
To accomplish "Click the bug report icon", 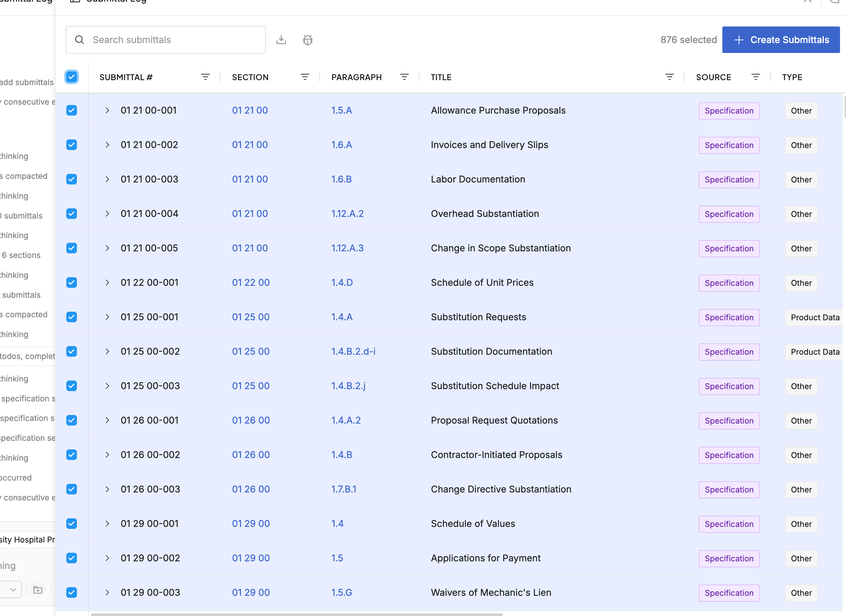I will (308, 39).
